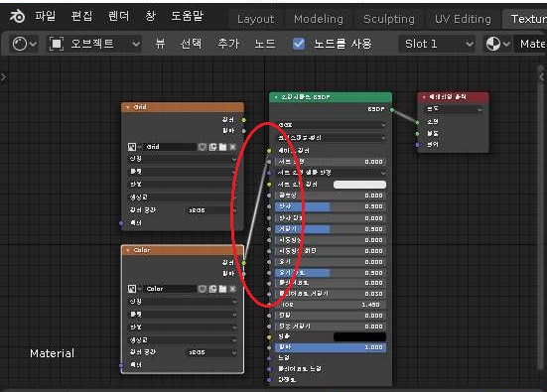
Task: Switch to the UV Editing workspace tab
Action: [x=463, y=19]
